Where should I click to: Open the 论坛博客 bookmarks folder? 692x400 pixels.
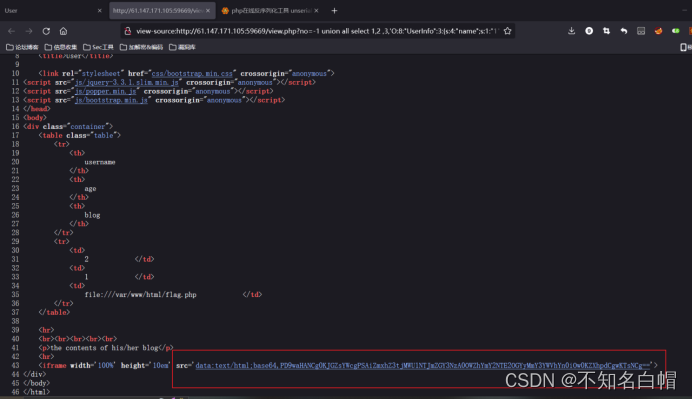23,47
